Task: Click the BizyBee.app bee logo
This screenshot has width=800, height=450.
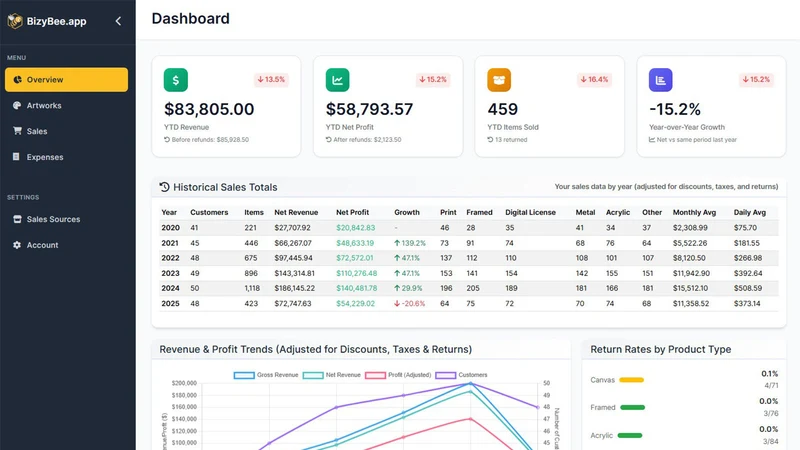Action: point(15,21)
